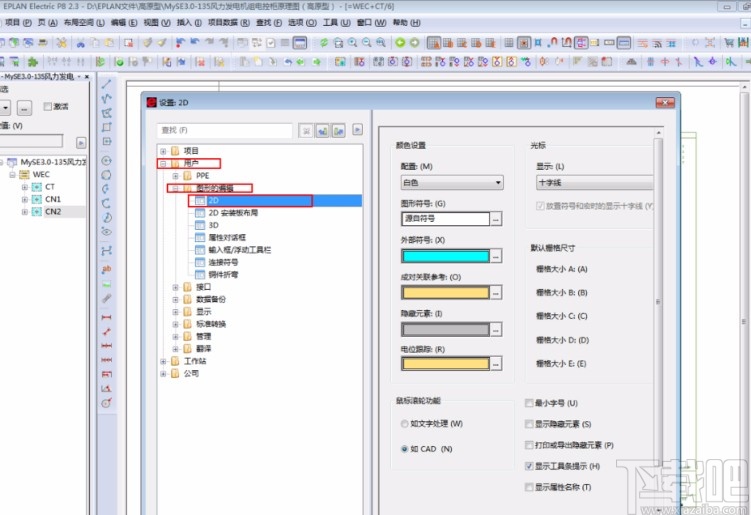
Task: Click the yellow 成对关联参考 color swatch
Action: tap(445, 292)
